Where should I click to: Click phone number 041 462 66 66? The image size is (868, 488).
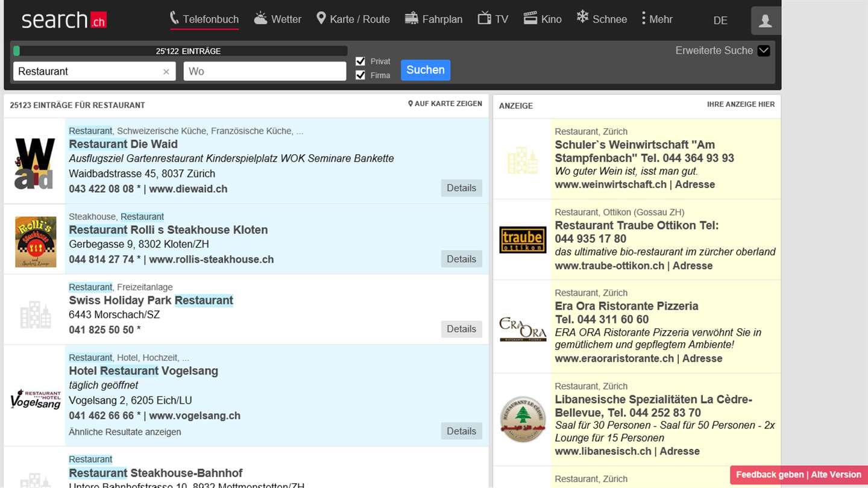click(x=101, y=416)
